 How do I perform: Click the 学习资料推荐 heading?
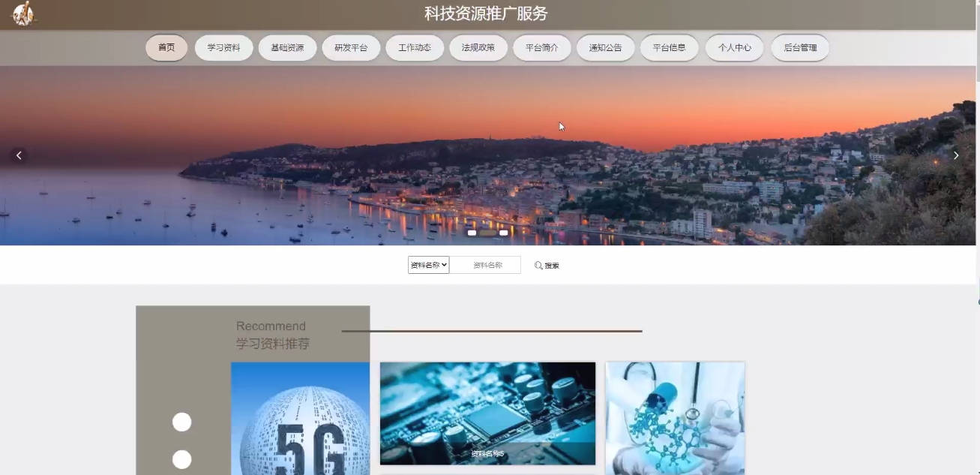273,344
